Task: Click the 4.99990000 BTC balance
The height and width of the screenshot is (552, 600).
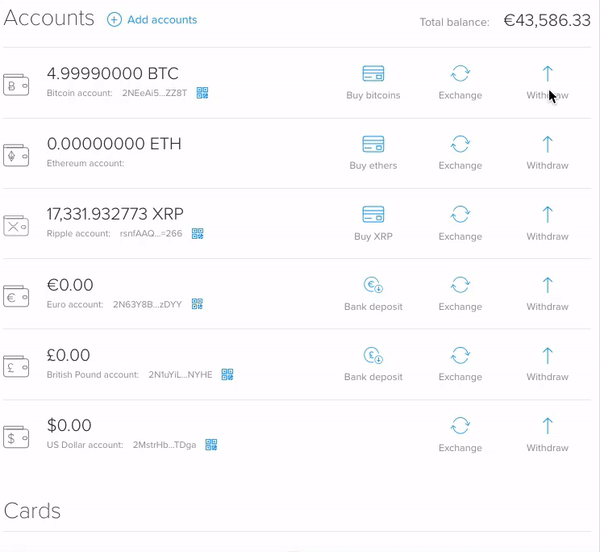Action: [112, 73]
